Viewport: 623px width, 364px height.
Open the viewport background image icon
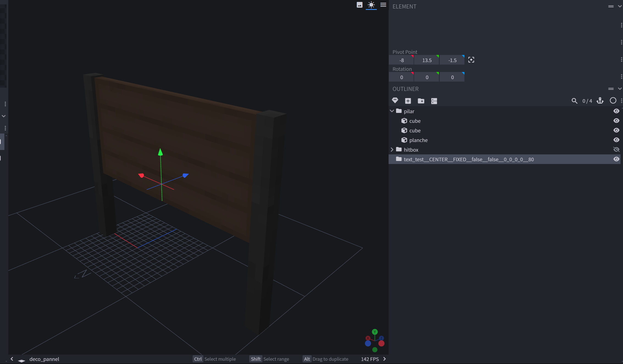[359, 5]
